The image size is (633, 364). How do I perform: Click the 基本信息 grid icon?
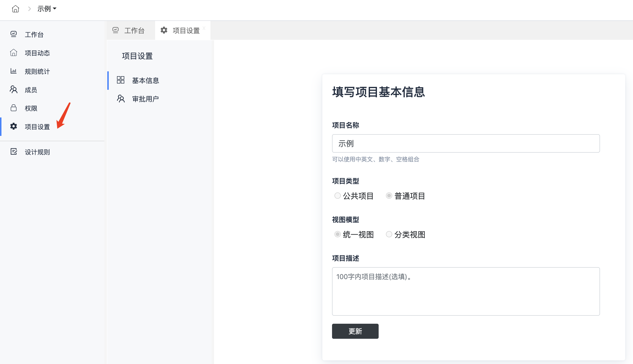coord(120,80)
